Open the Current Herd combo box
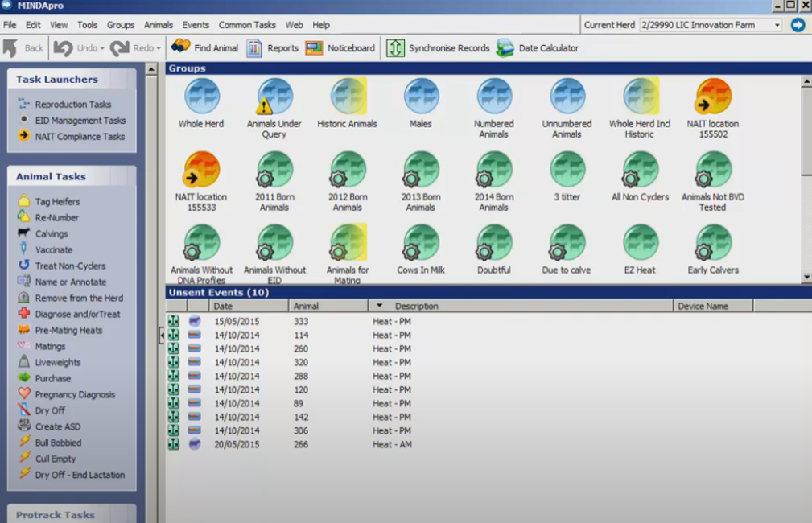This screenshot has height=523, width=812. click(711, 25)
